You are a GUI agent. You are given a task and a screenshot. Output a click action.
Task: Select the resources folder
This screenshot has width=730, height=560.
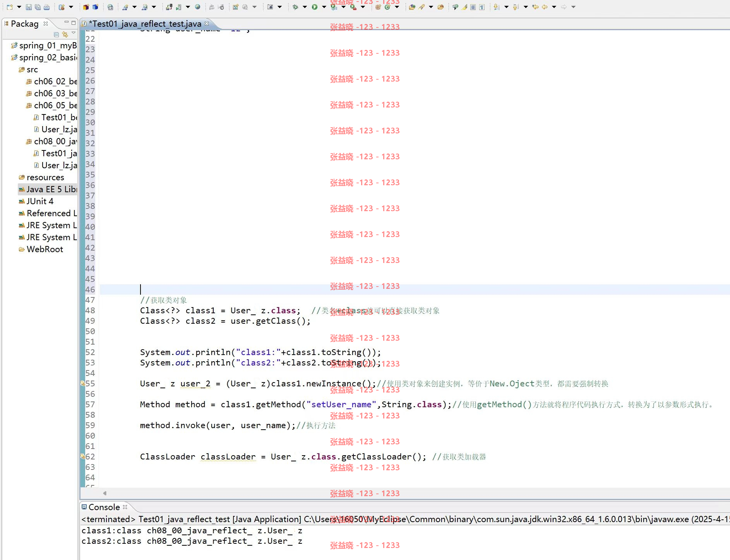pyautogui.click(x=41, y=178)
